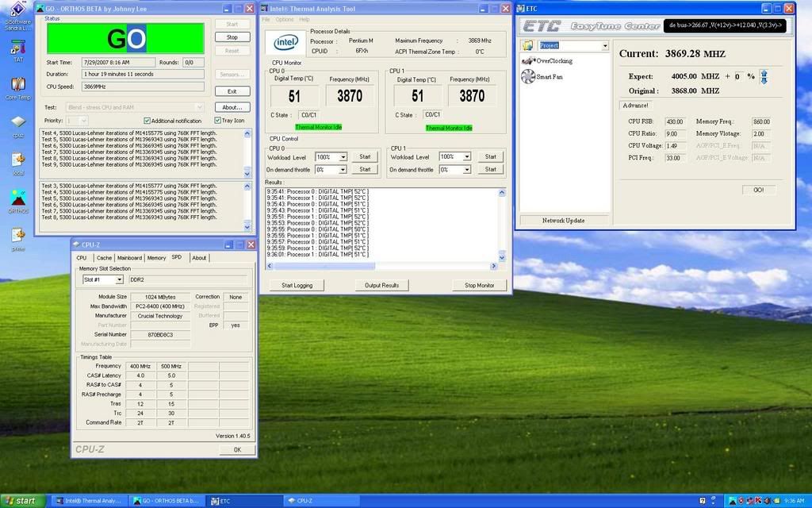Open the Memory Slot Selection dropdown in CPU-Z
This screenshot has width=812, height=508.
119,279
